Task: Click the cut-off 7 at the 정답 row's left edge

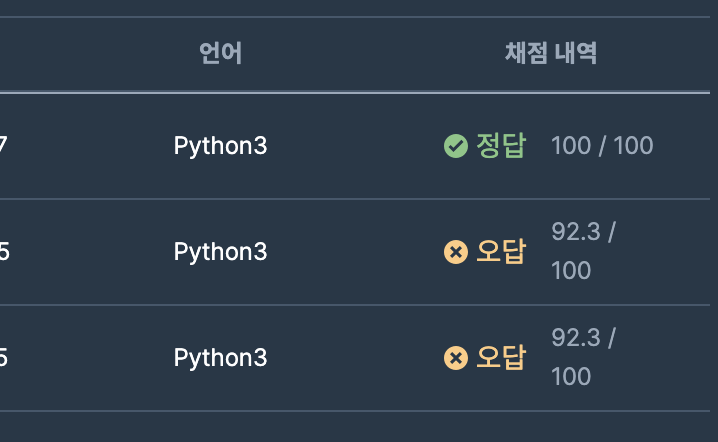Action: (3, 146)
